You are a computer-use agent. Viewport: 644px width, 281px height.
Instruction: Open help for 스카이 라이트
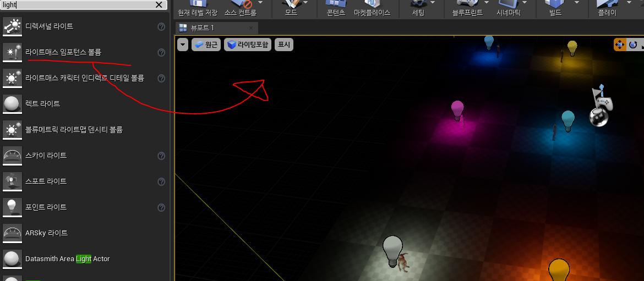tap(161, 156)
